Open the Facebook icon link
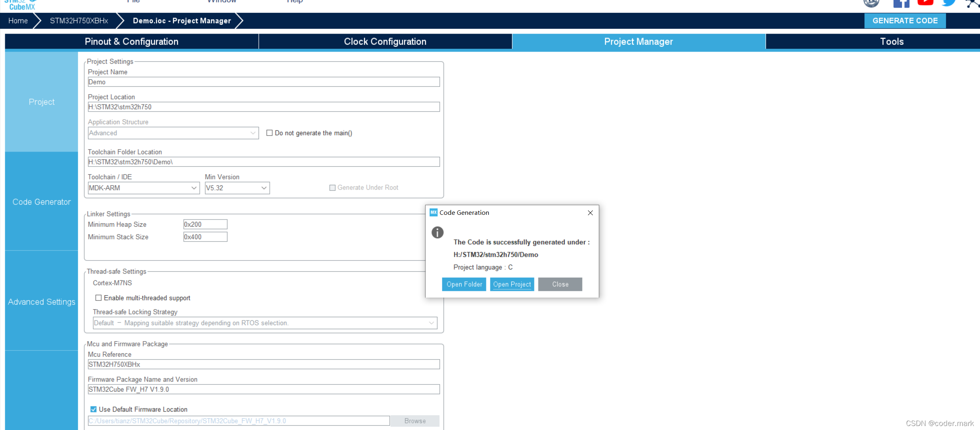The width and height of the screenshot is (980, 430). 901,4
